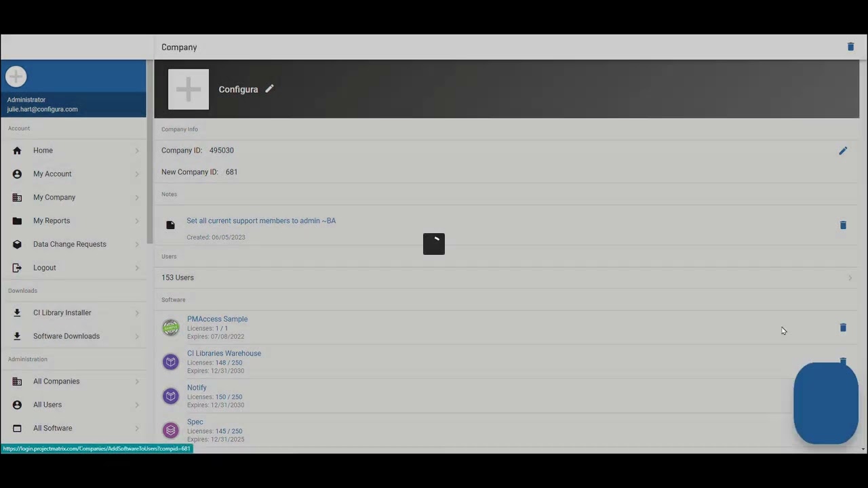Viewport: 868px width, 488px height.
Task: Click Home house icon
Action: tap(17, 150)
